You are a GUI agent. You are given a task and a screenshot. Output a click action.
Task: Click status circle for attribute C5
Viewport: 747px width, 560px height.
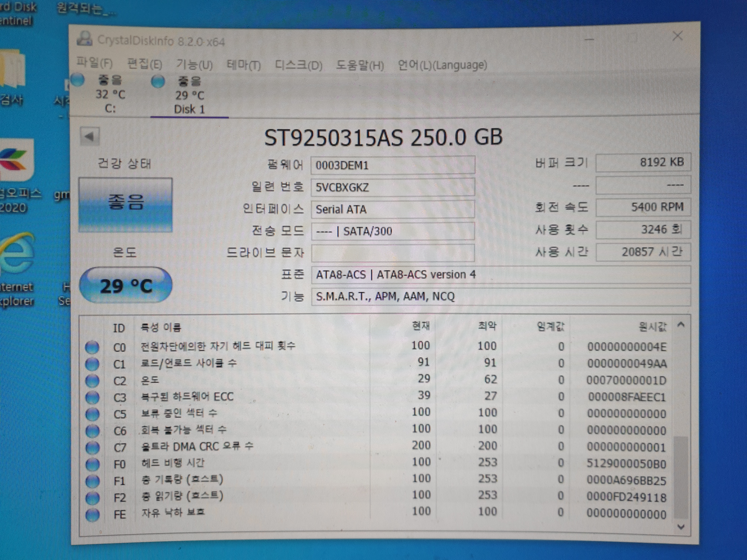tap(92, 414)
